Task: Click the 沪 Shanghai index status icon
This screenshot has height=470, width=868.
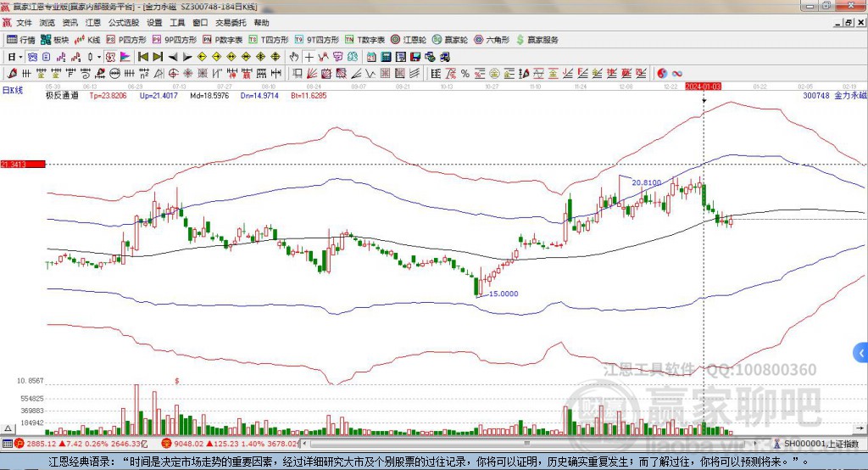Action: (19, 444)
